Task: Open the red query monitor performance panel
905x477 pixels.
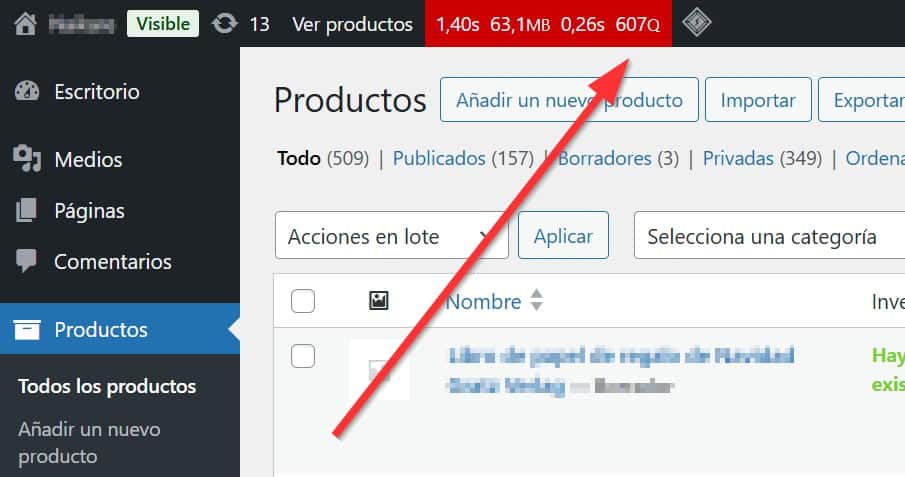Action: [548, 24]
